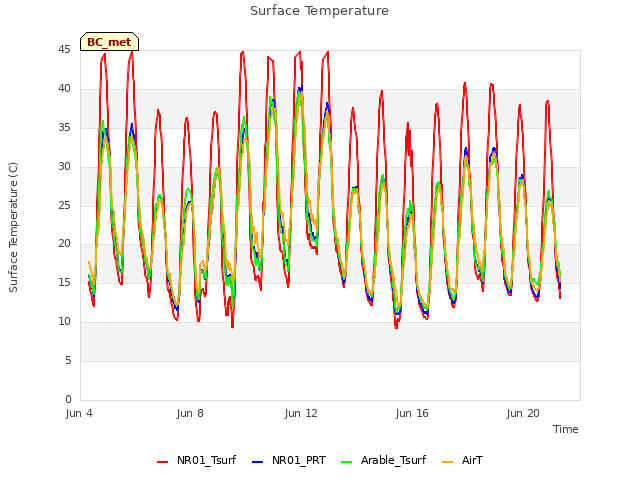Screen dimensions: 640x480
Task: Click the Jun 8 x-axis label
Action: (190, 413)
